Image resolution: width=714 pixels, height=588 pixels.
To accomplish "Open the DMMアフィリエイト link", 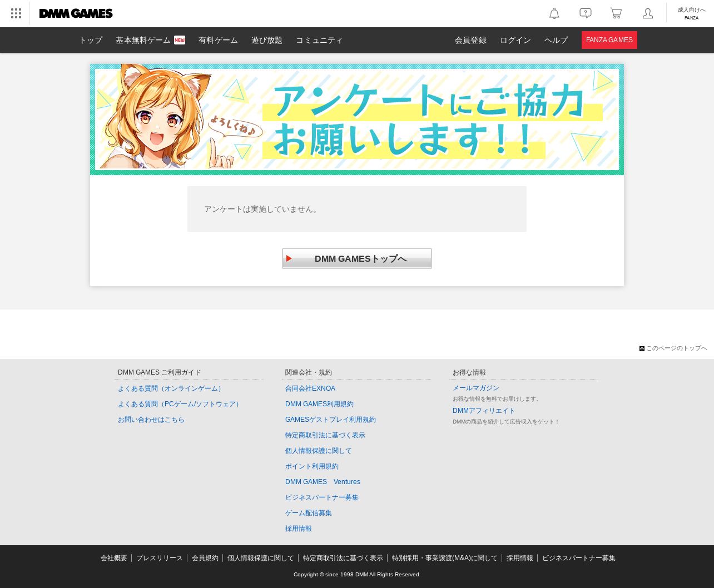I will [x=484, y=411].
